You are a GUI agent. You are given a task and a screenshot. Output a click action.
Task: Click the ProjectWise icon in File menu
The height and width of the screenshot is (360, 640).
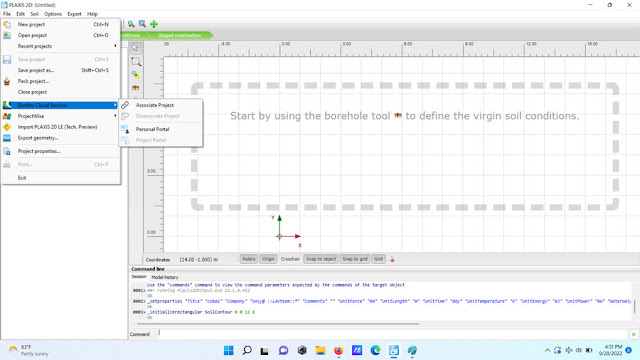(7, 116)
